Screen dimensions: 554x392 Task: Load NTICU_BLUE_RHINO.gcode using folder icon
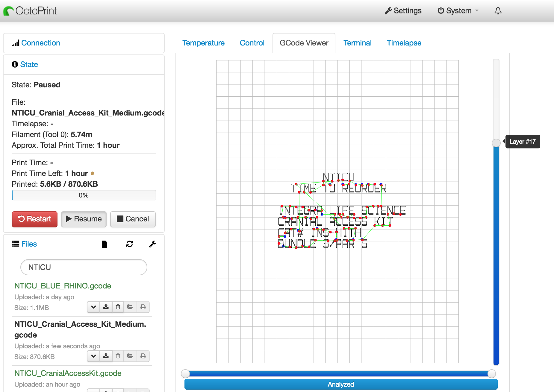(130, 307)
